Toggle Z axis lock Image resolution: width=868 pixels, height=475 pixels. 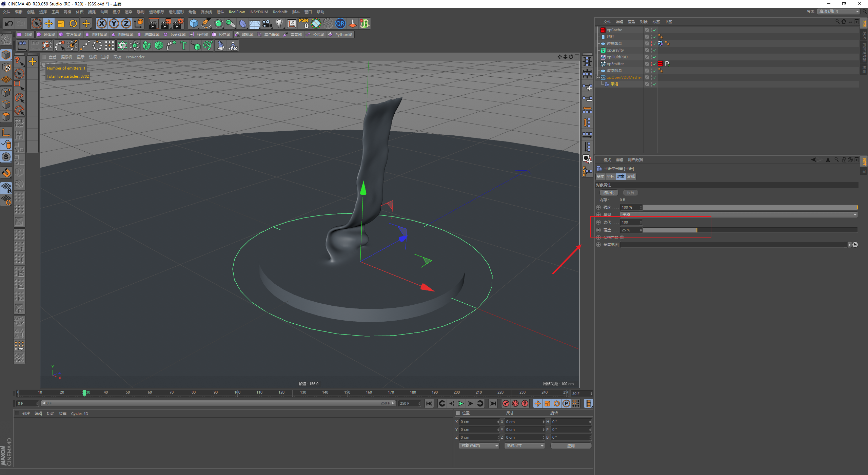pyautogui.click(x=126, y=23)
